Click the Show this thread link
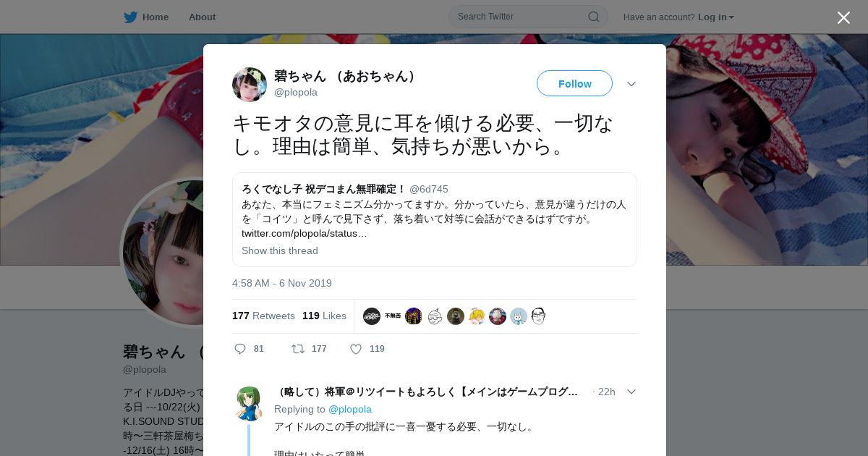Screen dimensions: 868x456 [x=280, y=250]
